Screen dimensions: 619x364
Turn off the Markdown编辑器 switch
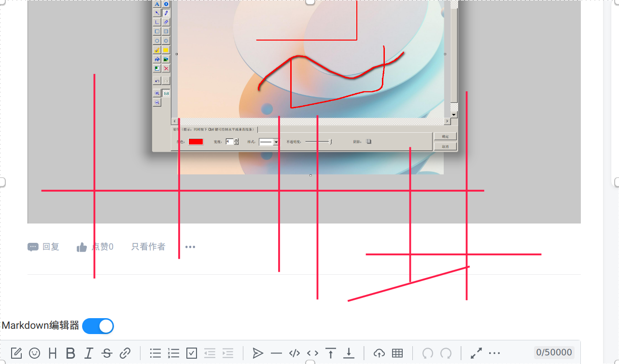click(98, 326)
